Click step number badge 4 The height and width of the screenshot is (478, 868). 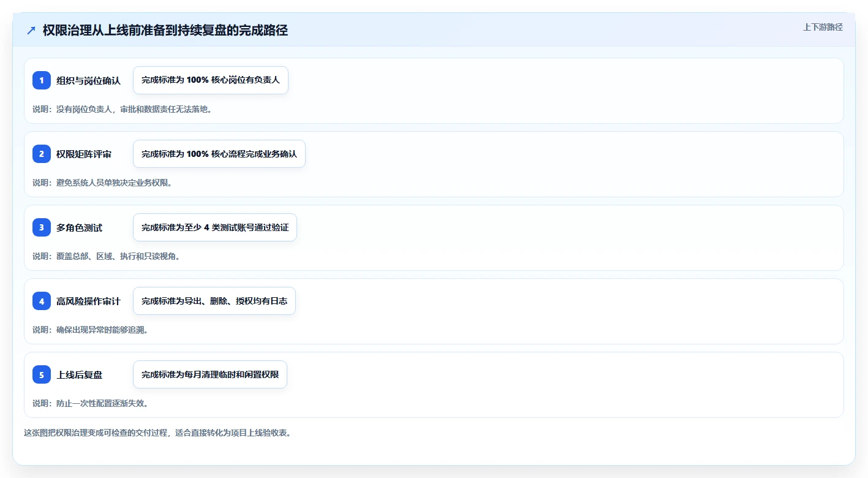click(42, 301)
